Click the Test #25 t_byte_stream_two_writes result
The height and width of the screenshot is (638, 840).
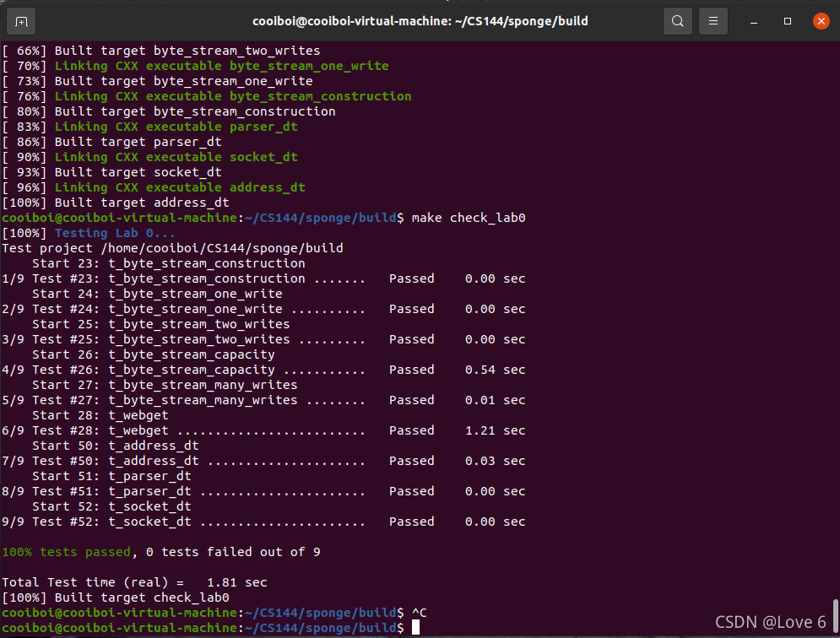(263, 339)
